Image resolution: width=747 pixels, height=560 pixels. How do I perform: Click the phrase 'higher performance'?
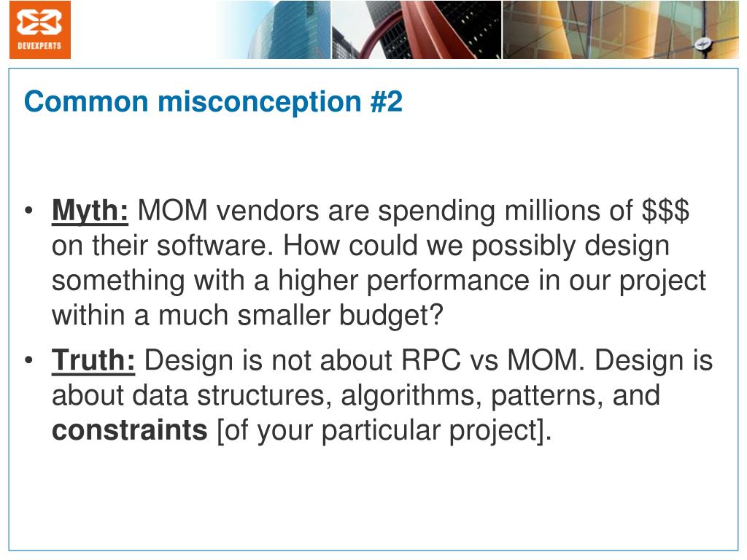click(403, 281)
